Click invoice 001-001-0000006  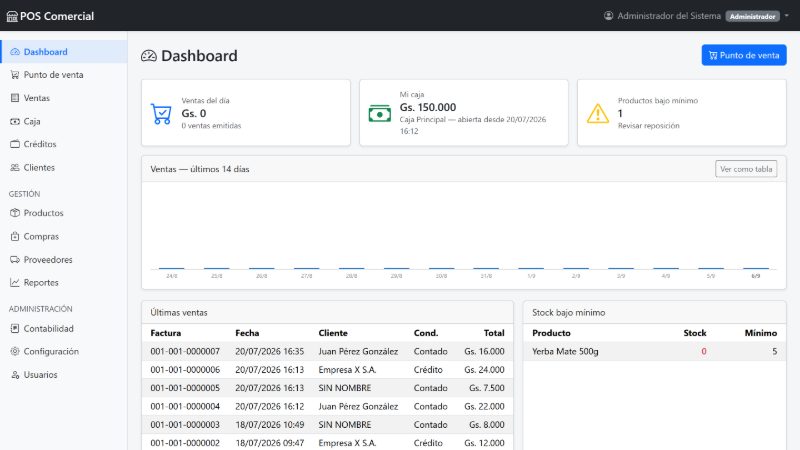pos(185,370)
